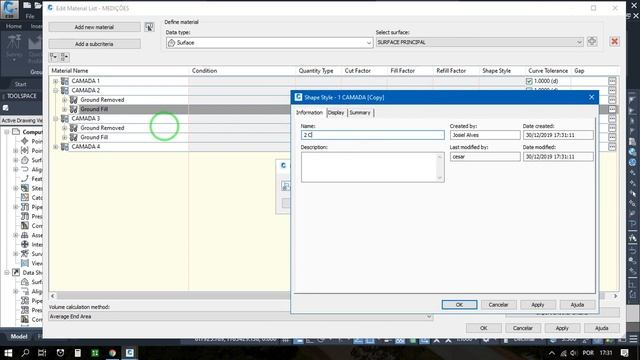Open the Calculator taskbar icon
640x360 pixels.
click(x=78, y=353)
